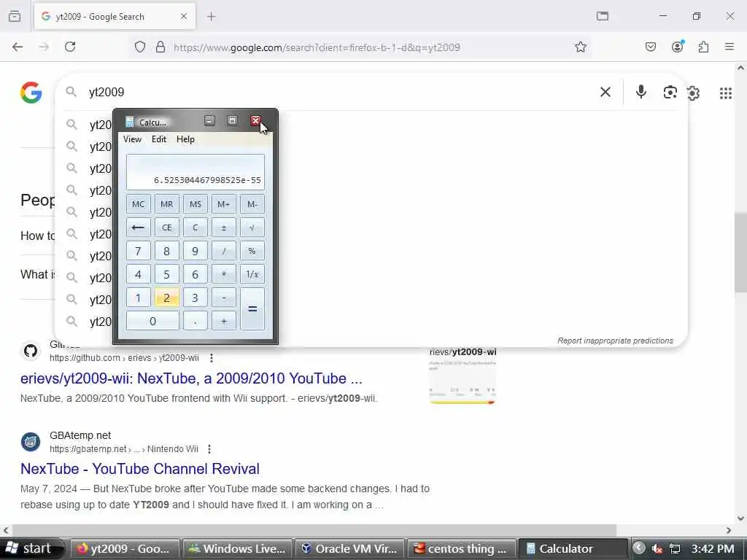Click the Calculator multiply button
747x560 pixels.
pyautogui.click(x=223, y=274)
